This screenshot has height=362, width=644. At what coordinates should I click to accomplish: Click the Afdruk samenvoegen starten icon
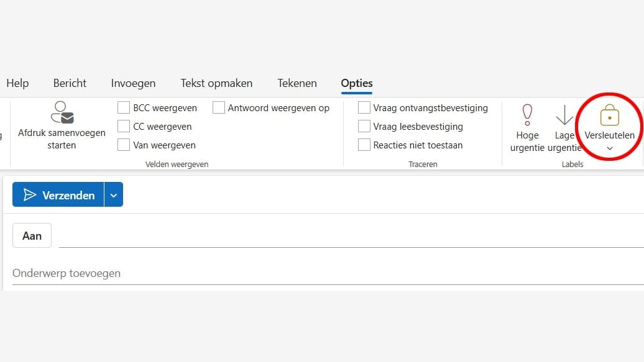(x=62, y=112)
